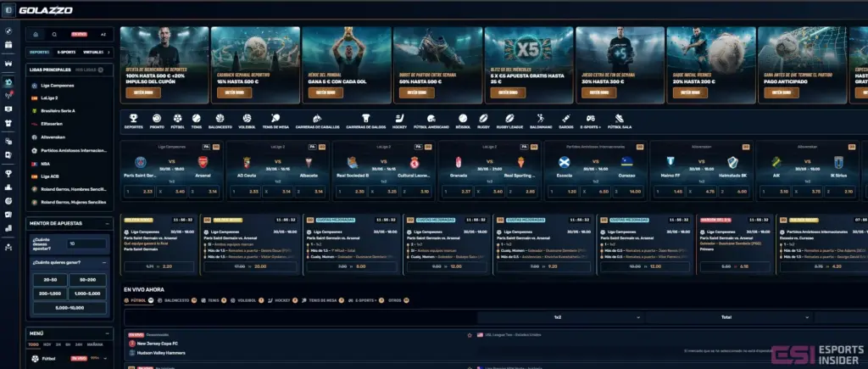This screenshot has height=369, width=868.
Task: Select the Voleibol icon in sports bar
Action: [247, 118]
